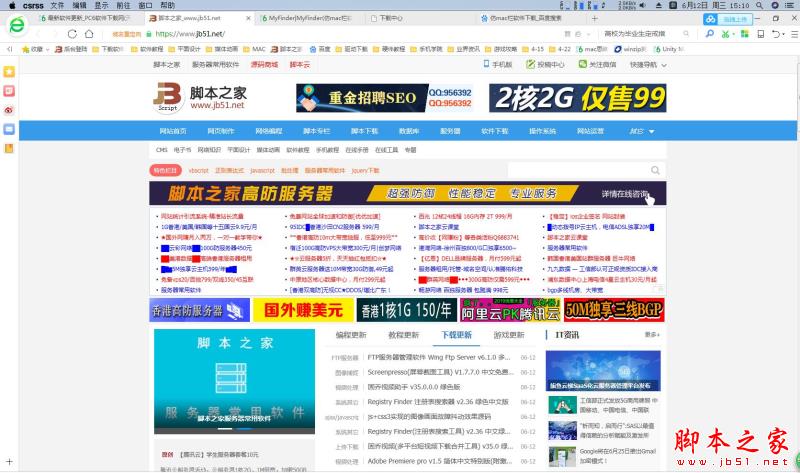Open the Adobe Premiere pro v1.5 list entry

pyautogui.click(x=440, y=461)
